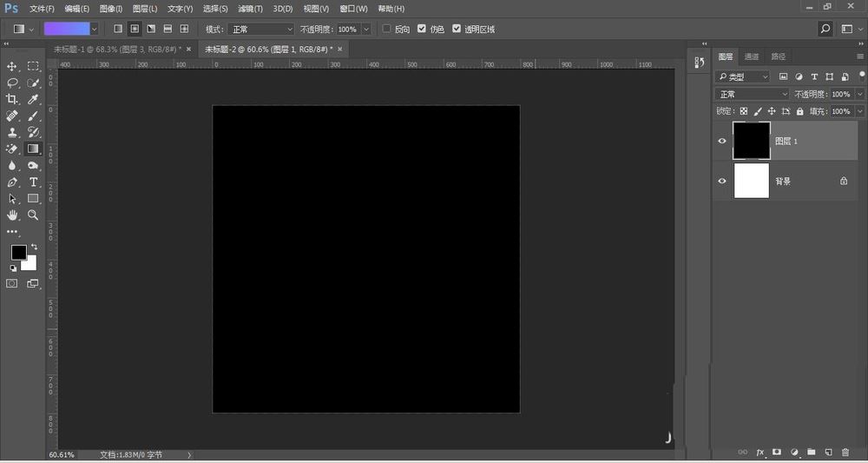Open the 模式 blend mode dropdown in options bar
This screenshot has width=868, height=463.
coord(260,29)
